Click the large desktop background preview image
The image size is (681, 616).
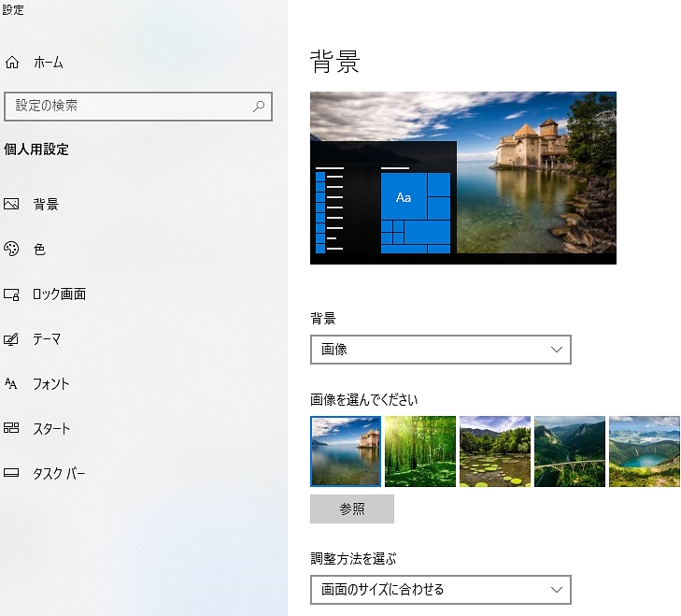click(x=463, y=178)
